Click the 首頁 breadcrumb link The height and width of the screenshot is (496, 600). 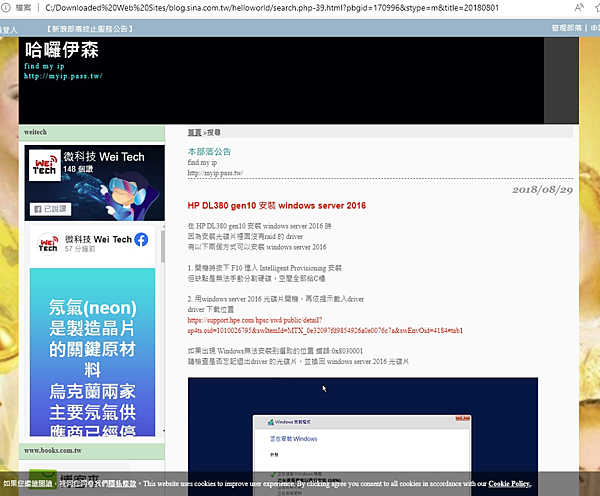[x=194, y=133]
